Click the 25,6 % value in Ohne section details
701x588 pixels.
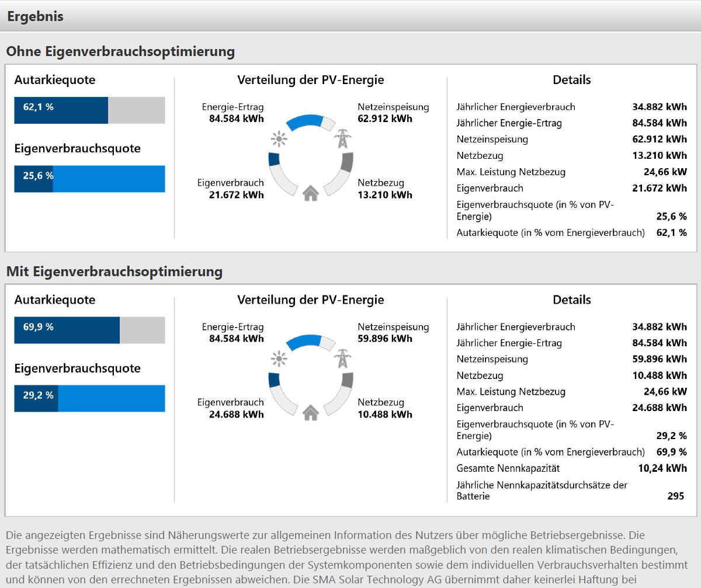click(x=671, y=216)
